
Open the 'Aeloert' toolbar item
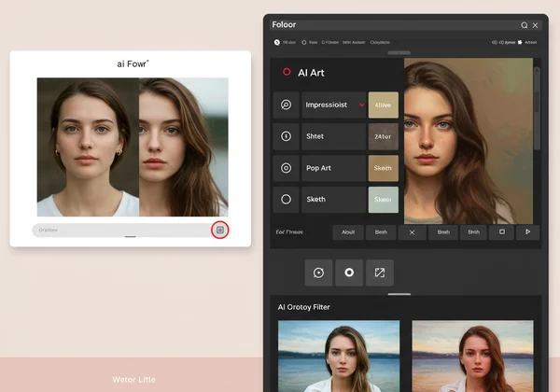(354, 42)
